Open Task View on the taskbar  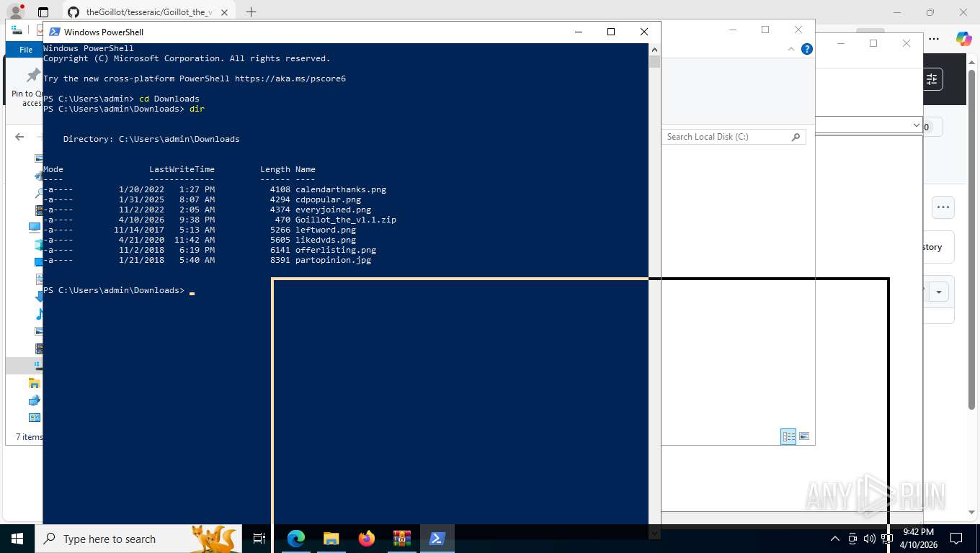coord(259,539)
